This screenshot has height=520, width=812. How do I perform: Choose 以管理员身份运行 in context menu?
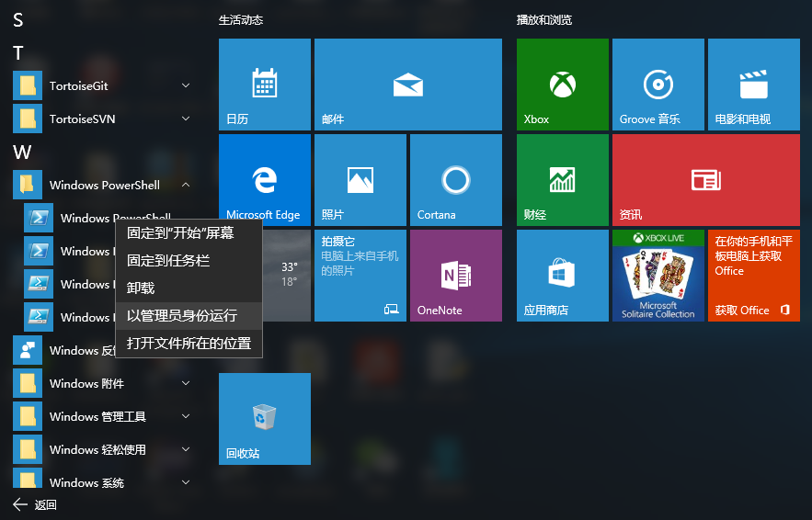click(189, 316)
